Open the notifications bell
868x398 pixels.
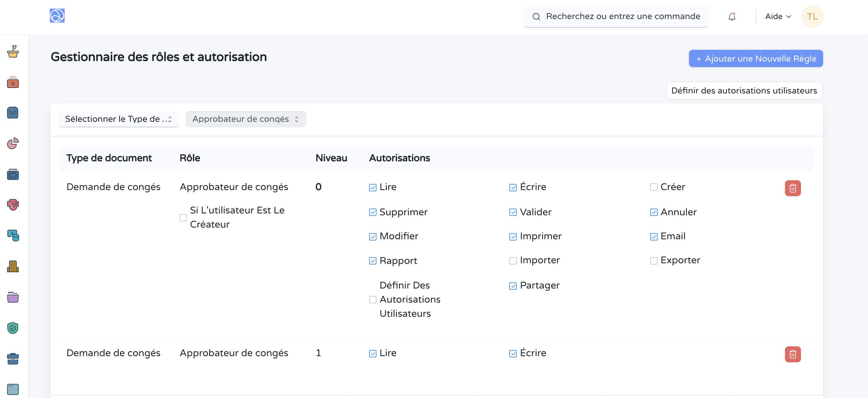731,17
